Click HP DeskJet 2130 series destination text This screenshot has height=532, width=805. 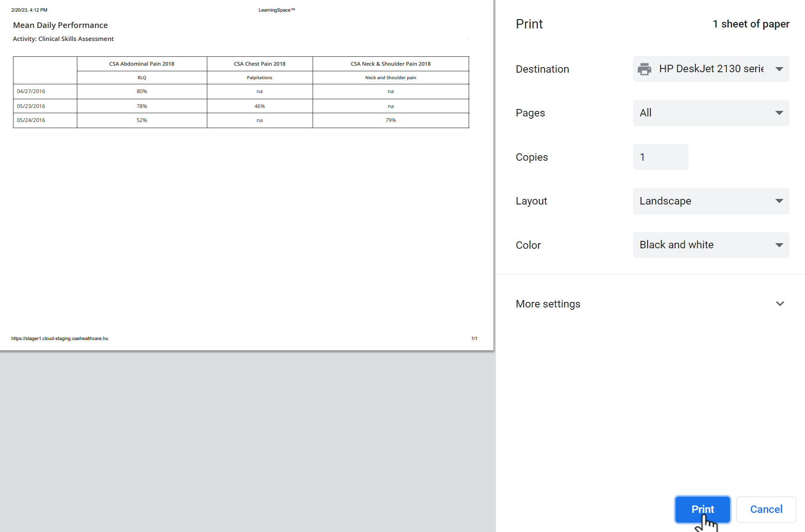711,69
